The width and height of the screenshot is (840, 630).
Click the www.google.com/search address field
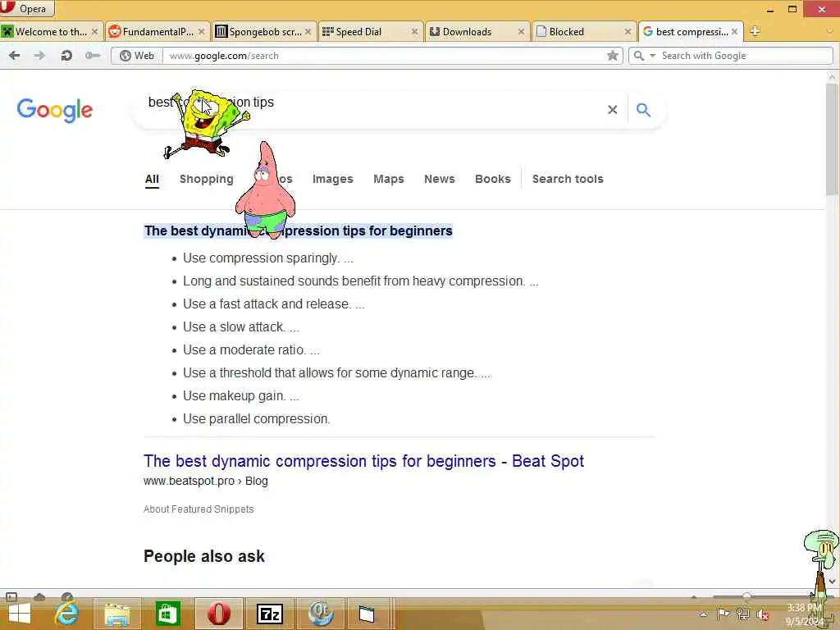tap(386, 56)
